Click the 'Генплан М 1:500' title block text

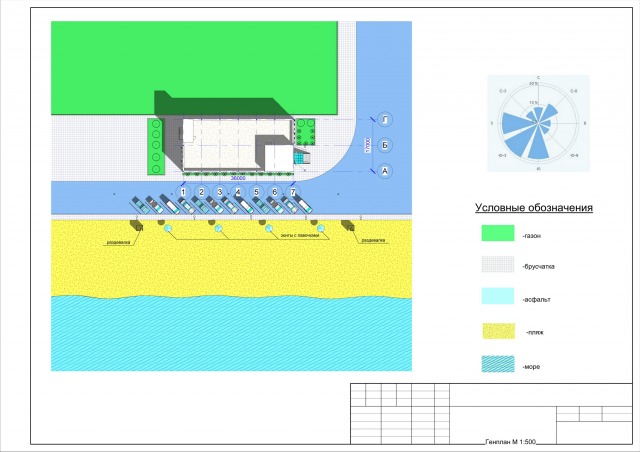click(x=510, y=442)
